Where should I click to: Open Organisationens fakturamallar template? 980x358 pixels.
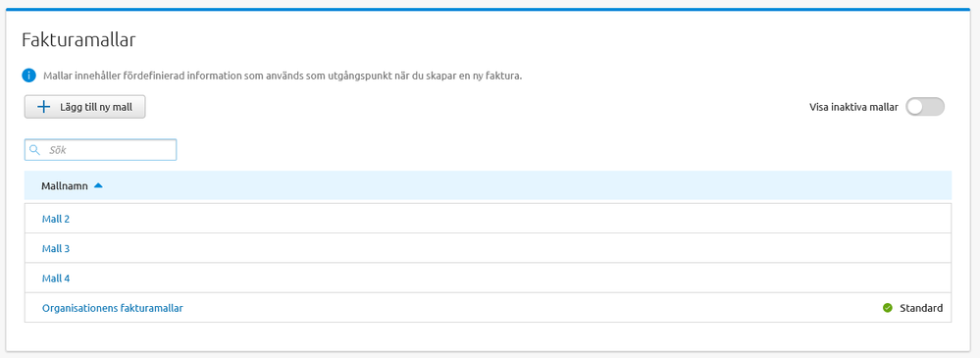113,308
